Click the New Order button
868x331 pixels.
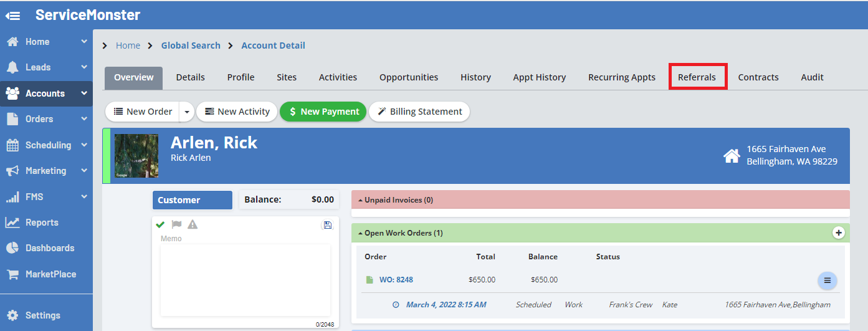(x=143, y=112)
